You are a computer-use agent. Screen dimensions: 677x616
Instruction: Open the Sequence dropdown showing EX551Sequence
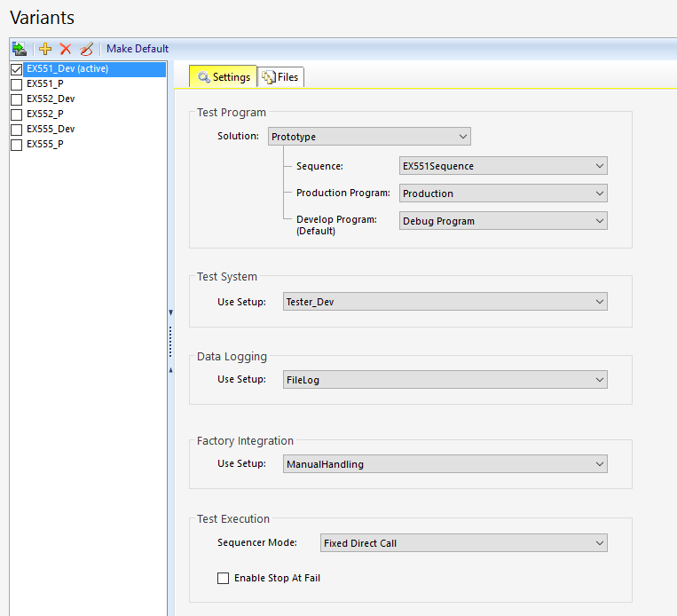pos(503,166)
